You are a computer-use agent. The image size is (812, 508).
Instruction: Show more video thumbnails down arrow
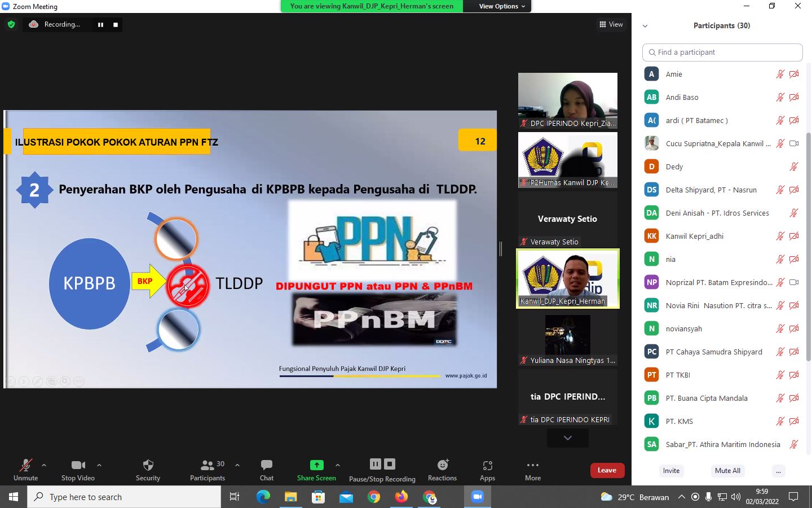(x=567, y=438)
